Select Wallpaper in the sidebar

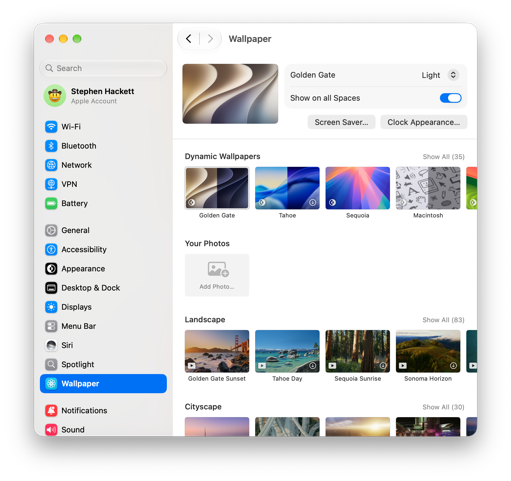point(103,384)
